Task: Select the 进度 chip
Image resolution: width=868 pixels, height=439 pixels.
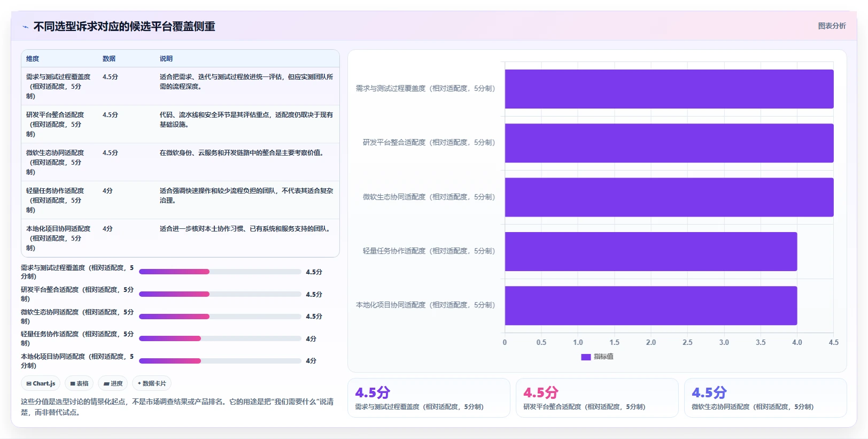Action: [113, 383]
